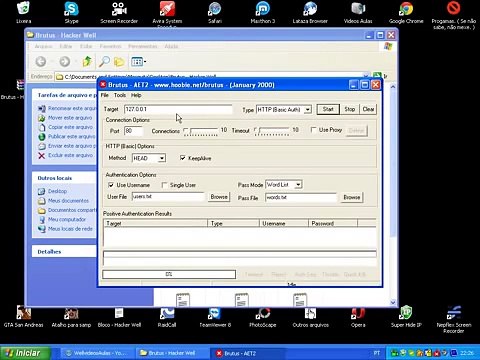The width and height of the screenshot is (480, 360).
Task: Click the Port field showing 80
Action: click(x=133, y=131)
